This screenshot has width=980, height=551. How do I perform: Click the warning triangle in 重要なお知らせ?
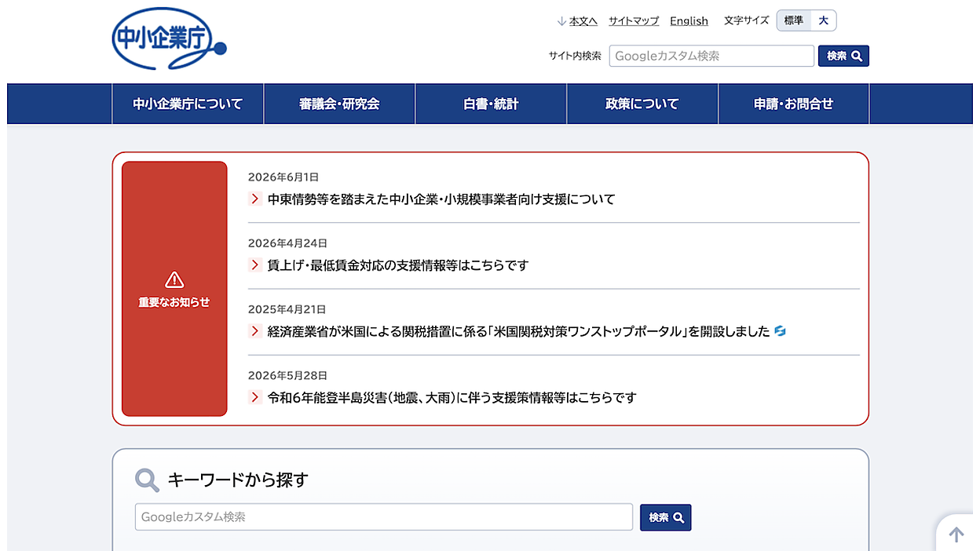174,279
